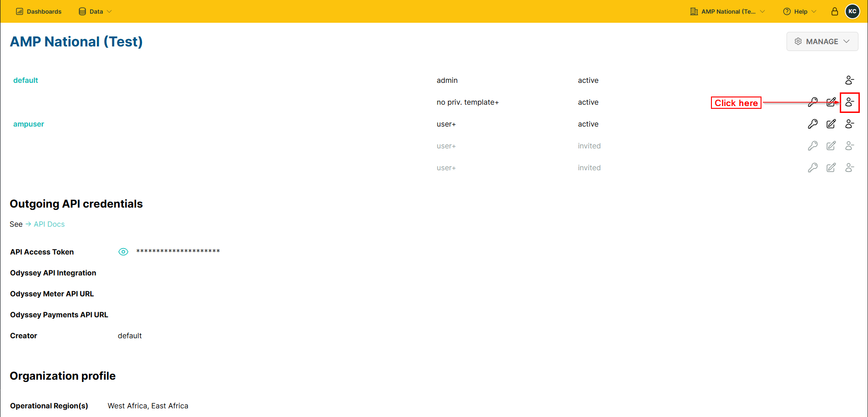Click the Outgoing API credentials heading
Viewport: 868px width, 417px height.
tap(76, 203)
